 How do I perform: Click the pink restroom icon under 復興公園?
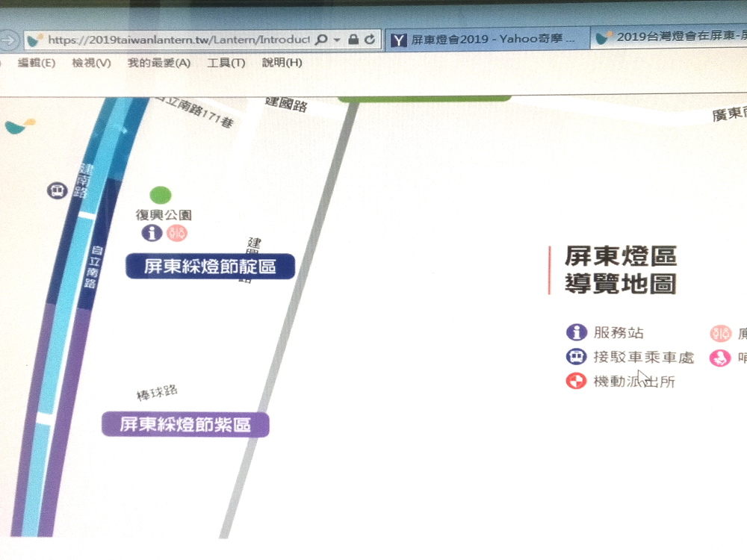177,233
